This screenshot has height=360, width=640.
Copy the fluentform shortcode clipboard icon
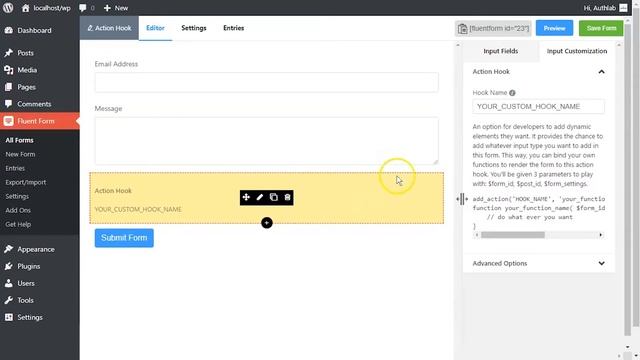[x=462, y=29]
